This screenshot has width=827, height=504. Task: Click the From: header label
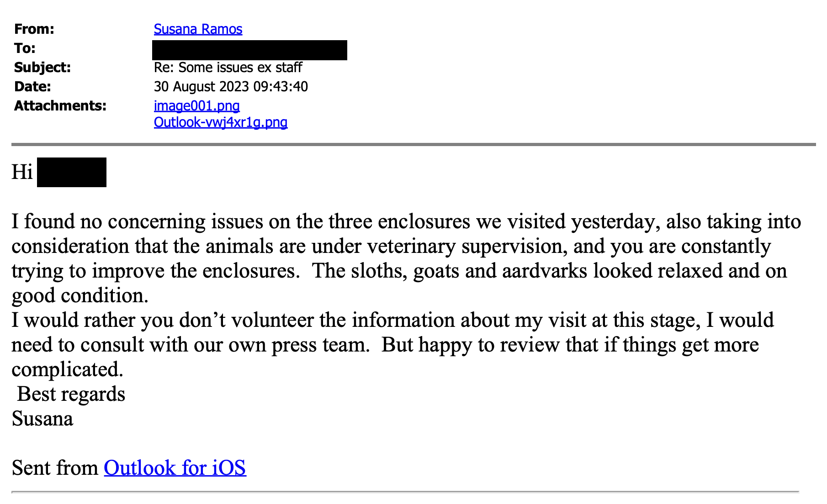click(x=34, y=29)
